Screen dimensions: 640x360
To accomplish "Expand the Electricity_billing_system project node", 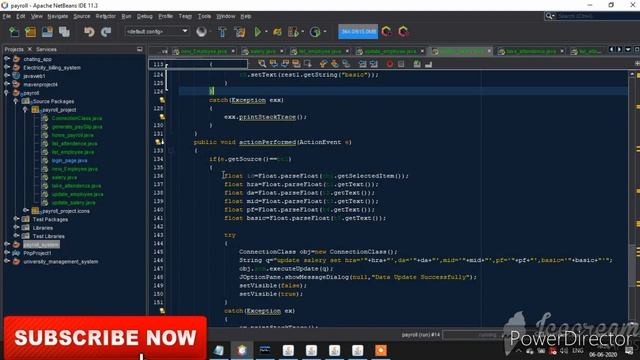I will (7, 67).
